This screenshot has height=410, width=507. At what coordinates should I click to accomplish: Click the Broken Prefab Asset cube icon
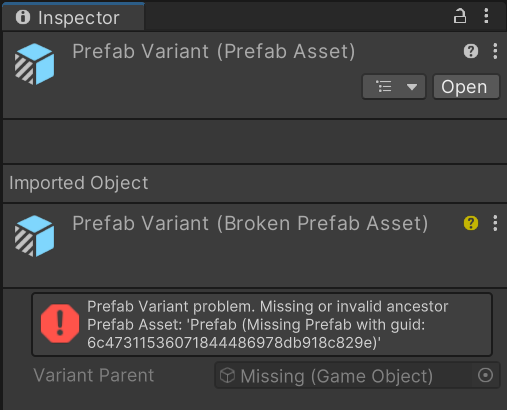click(x=34, y=236)
